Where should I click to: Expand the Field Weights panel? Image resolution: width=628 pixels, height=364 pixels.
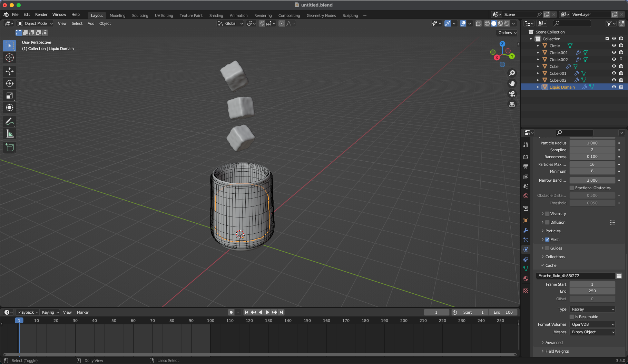pyautogui.click(x=557, y=351)
